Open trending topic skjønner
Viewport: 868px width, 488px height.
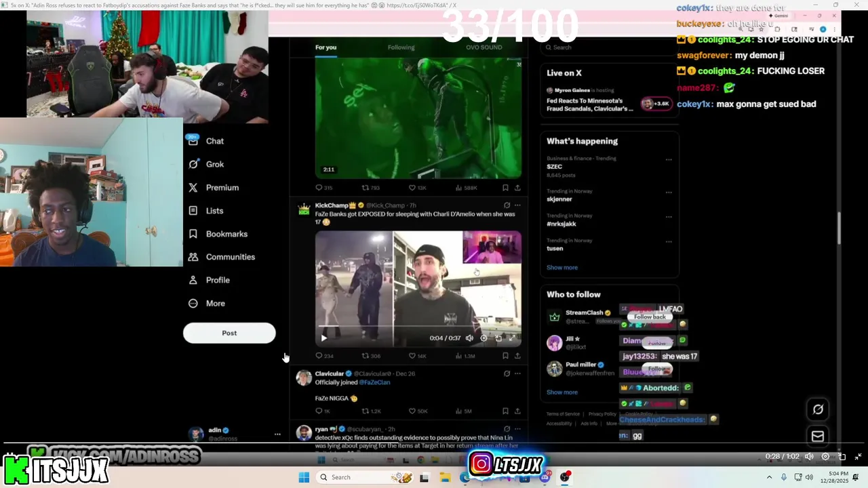coord(559,199)
